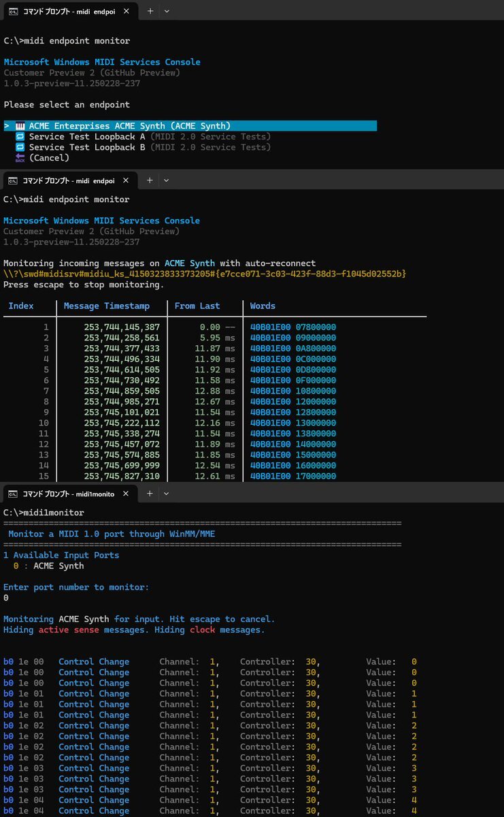Click words 40B01E00 0A800000
This screenshot has width=504, height=817.
click(293, 349)
